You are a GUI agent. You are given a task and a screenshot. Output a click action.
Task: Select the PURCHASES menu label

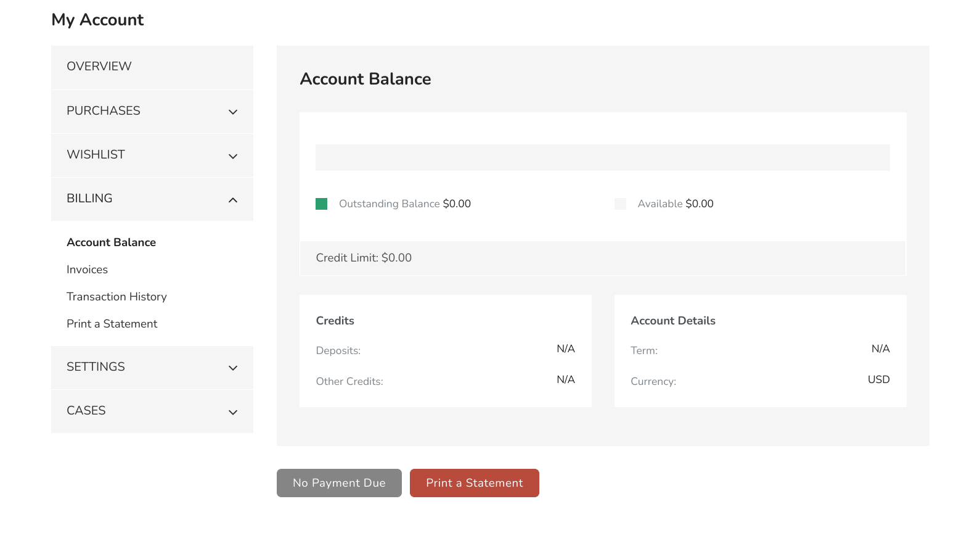coord(104,111)
